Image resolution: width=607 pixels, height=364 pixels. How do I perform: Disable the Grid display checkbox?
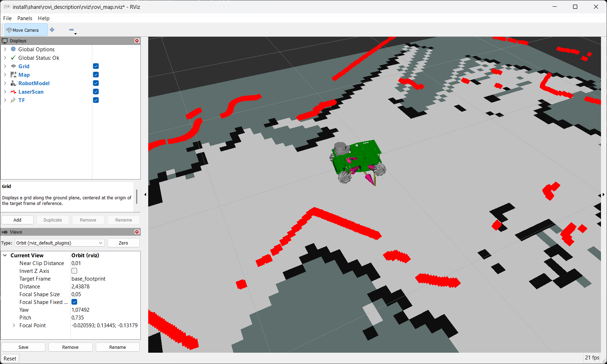pyautogui.click(x=96, y=66)
